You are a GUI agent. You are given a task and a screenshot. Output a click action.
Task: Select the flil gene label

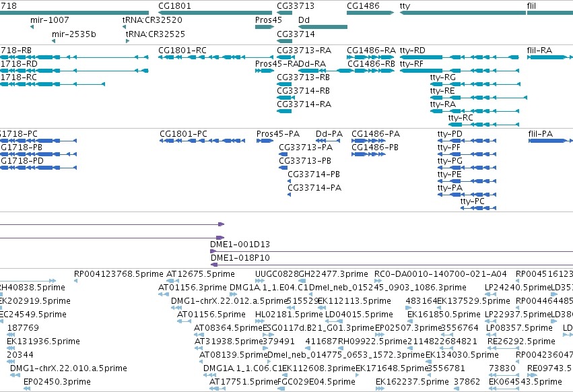point(531,6)
